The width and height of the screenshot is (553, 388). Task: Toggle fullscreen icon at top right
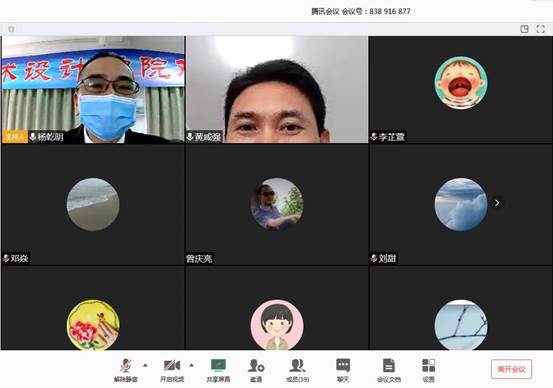click(541, 29)
